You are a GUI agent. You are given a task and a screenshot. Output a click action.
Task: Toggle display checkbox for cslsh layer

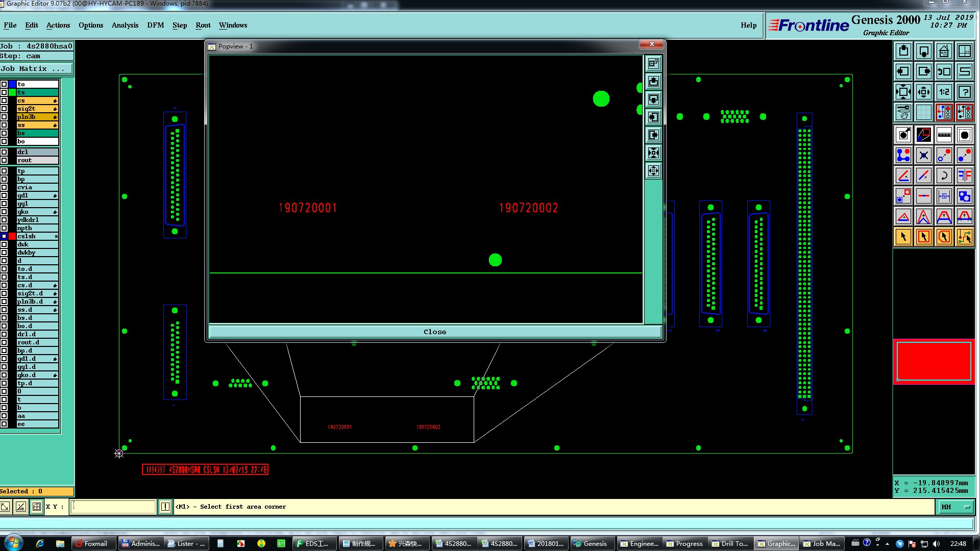coord(4,236)
